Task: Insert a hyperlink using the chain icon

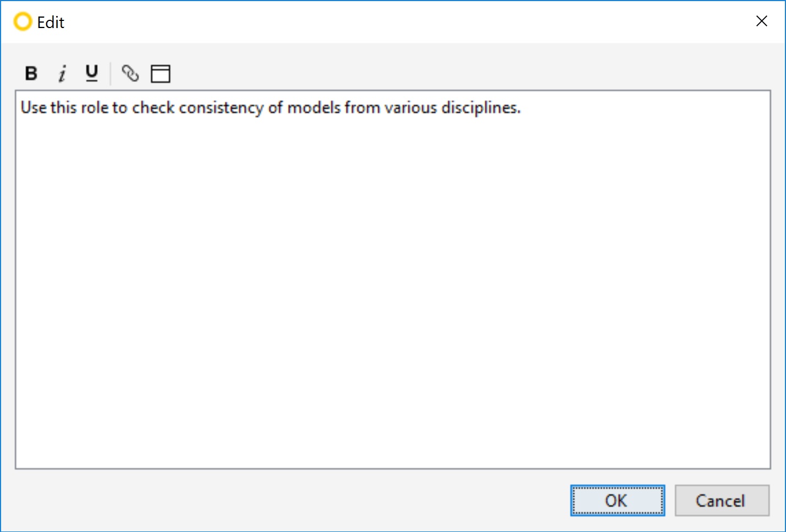Action: 130,73
